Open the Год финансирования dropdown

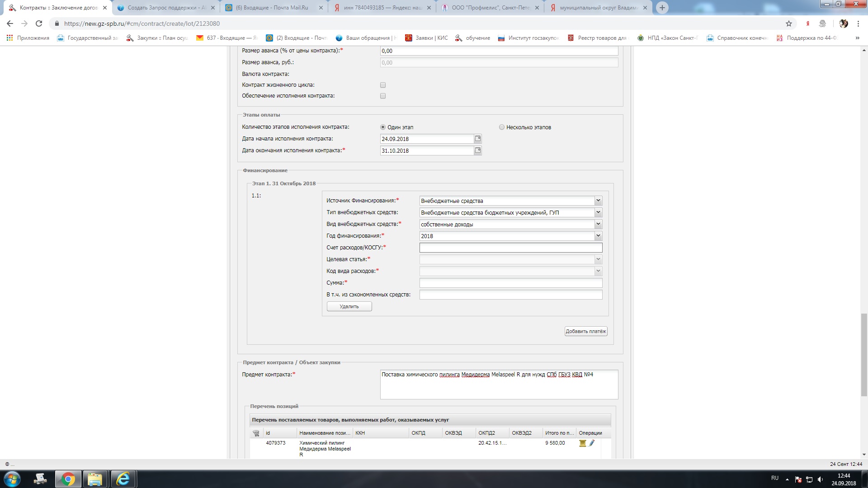pos(598,236)
